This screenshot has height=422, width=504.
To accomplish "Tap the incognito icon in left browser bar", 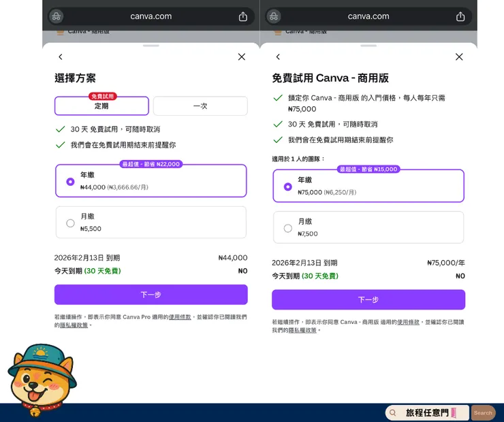I will point(57,16).
